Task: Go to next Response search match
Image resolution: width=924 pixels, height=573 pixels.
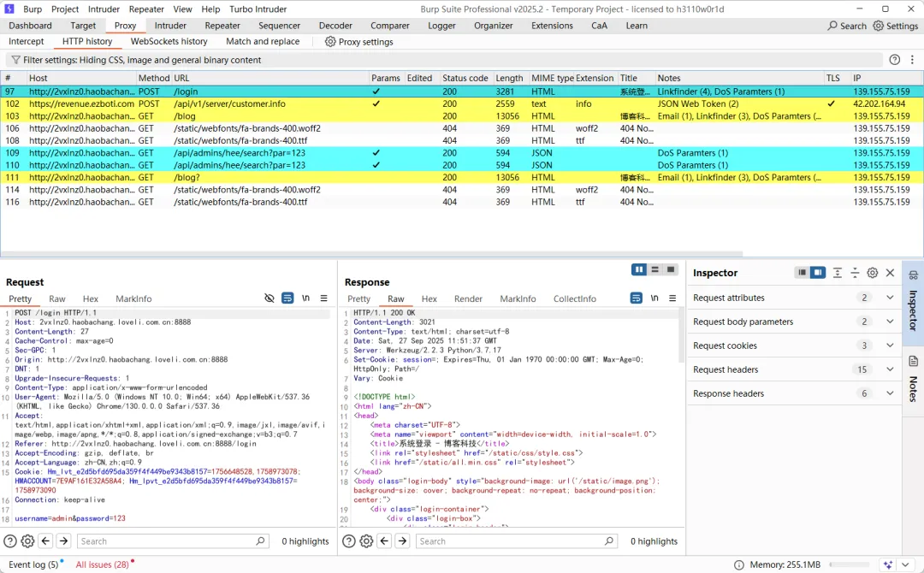Action: [402, 541]
